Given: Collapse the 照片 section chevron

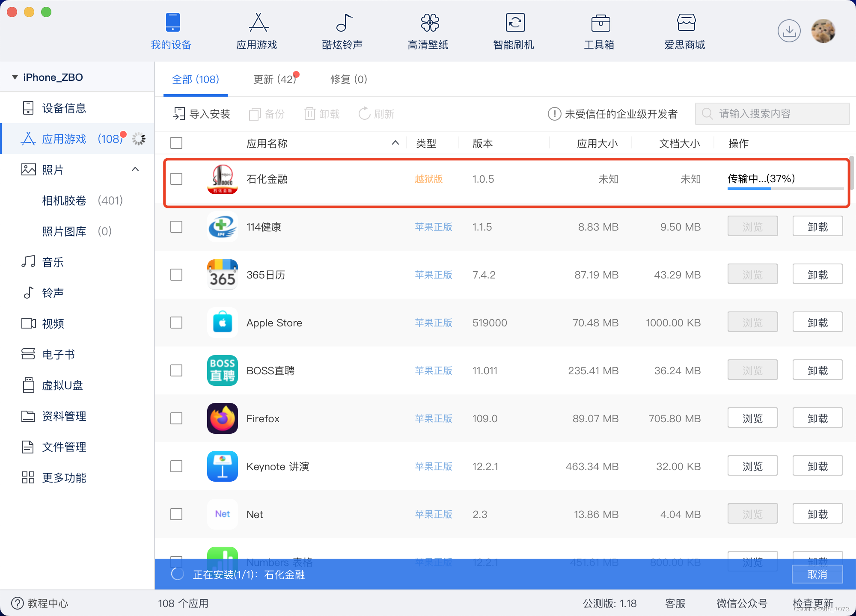Looking at the screenshot, I should coord(135,169).
